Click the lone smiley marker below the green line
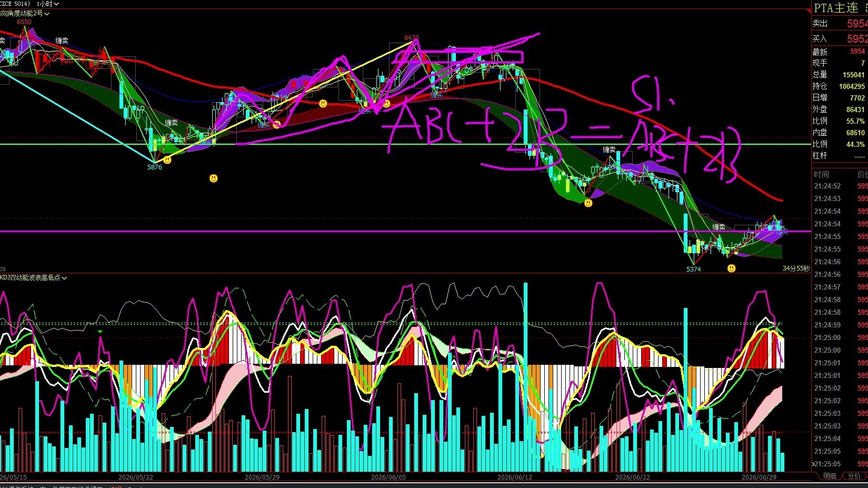868x488 pixels. click(213, 178)
